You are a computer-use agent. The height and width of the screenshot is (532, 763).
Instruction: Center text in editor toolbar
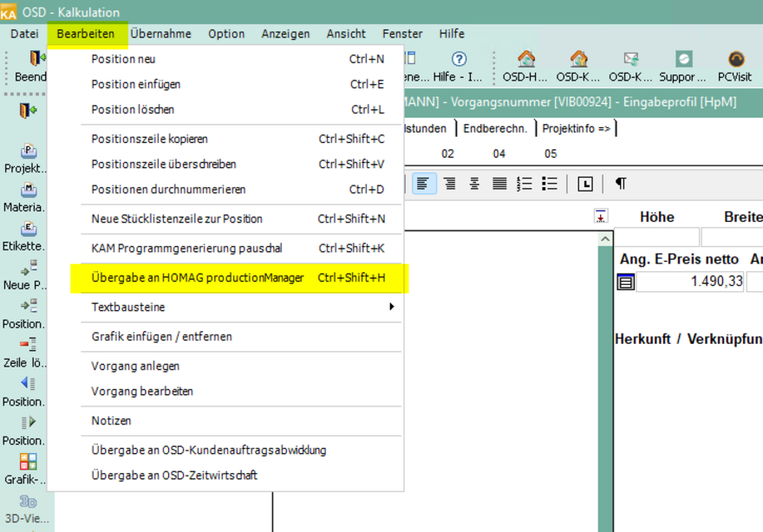point(474,184)
